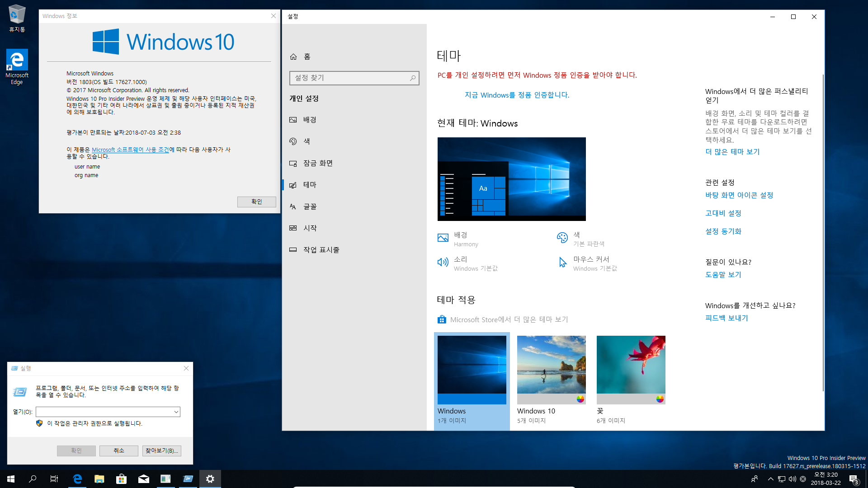The height and width of the screenshot is (488, 868).
Task: Click 취소 in the Run dialog
Action: [x=119, y=450]
